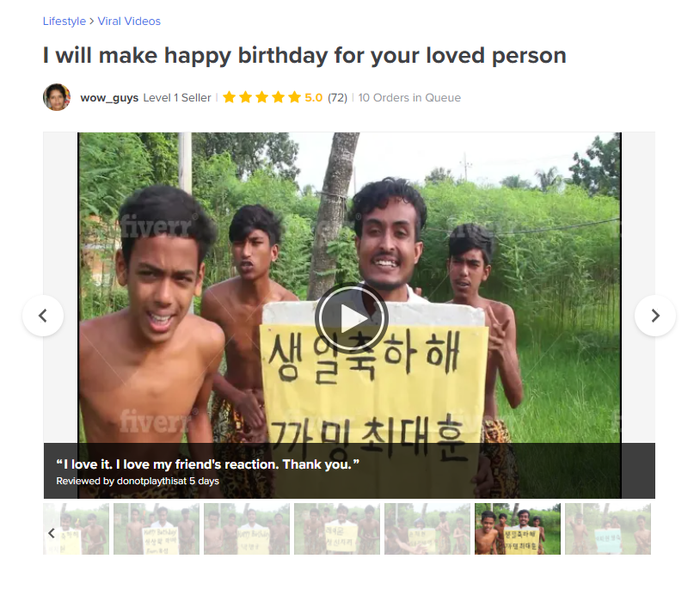Select the fifth thumbnail in the strip
The width and height of the screenshot is (700, 608).
[427, 529]
